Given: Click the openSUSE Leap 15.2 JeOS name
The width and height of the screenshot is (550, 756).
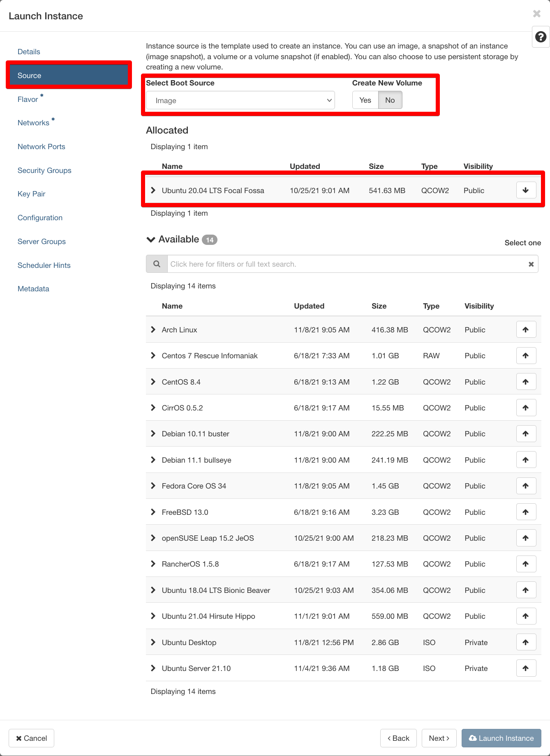Looking at the screenshot, I should coord(208,538).
